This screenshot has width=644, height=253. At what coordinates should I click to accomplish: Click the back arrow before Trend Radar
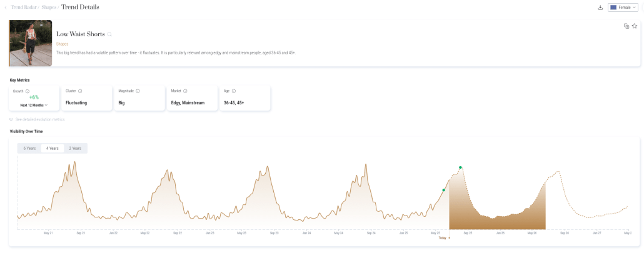coord(6,7)
